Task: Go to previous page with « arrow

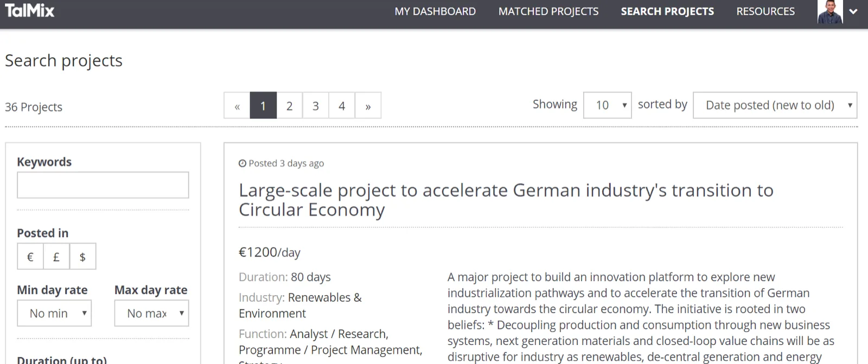Action: tap(237, 106)
